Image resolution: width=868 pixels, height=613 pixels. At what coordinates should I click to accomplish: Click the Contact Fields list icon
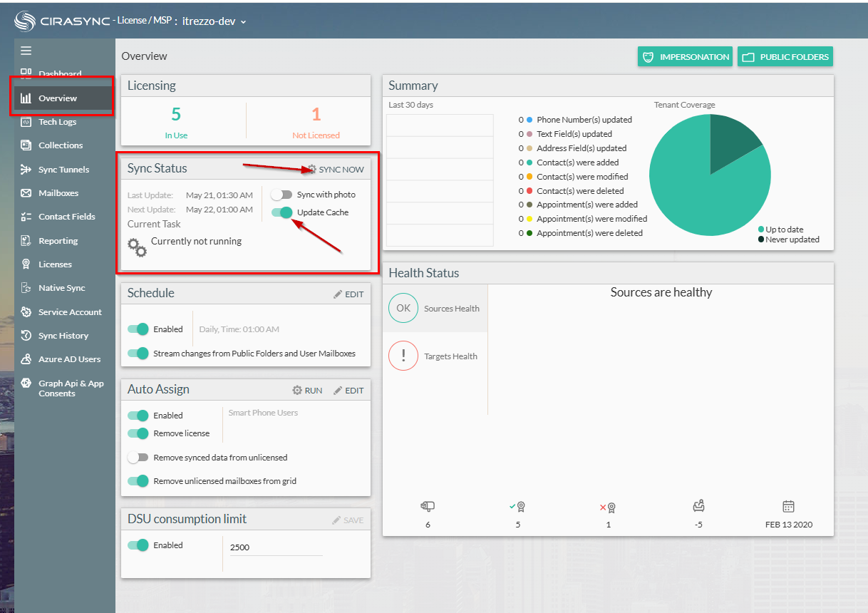pos(26,217)
